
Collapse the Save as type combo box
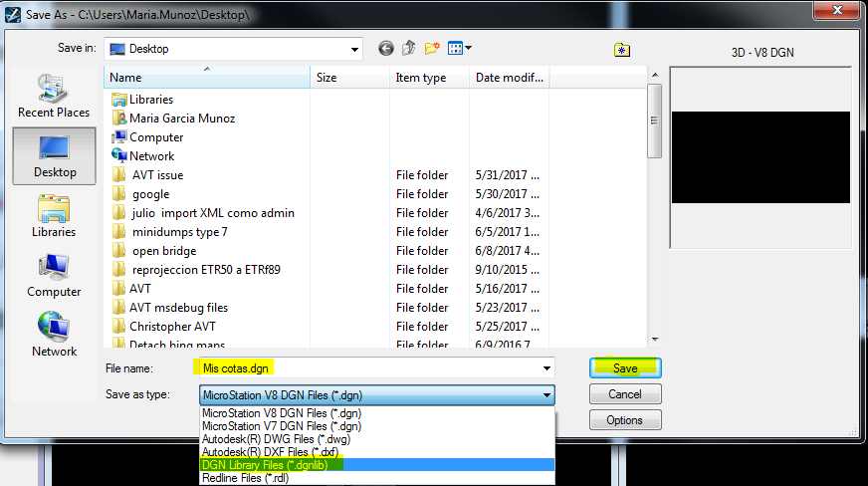point(546,395)
